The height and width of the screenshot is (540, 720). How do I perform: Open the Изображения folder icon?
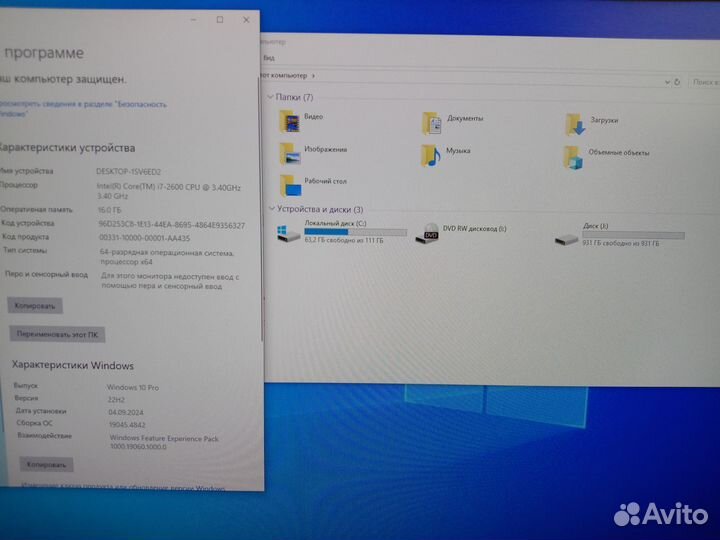point(291,153)
